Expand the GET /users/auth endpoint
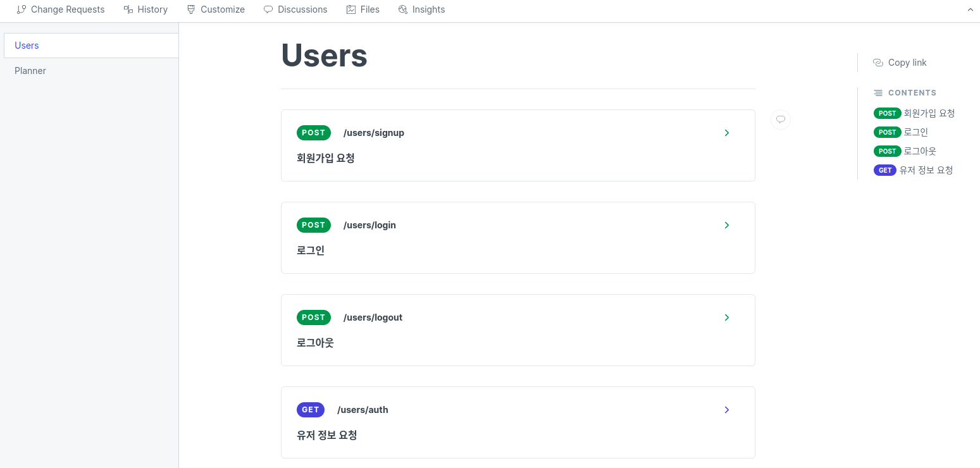 click(x=726, y=410)
